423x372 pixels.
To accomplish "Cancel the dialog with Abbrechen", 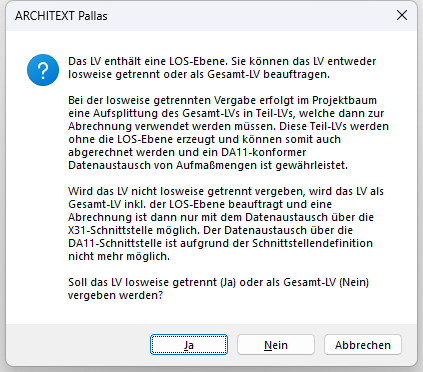I will (363, 345).
